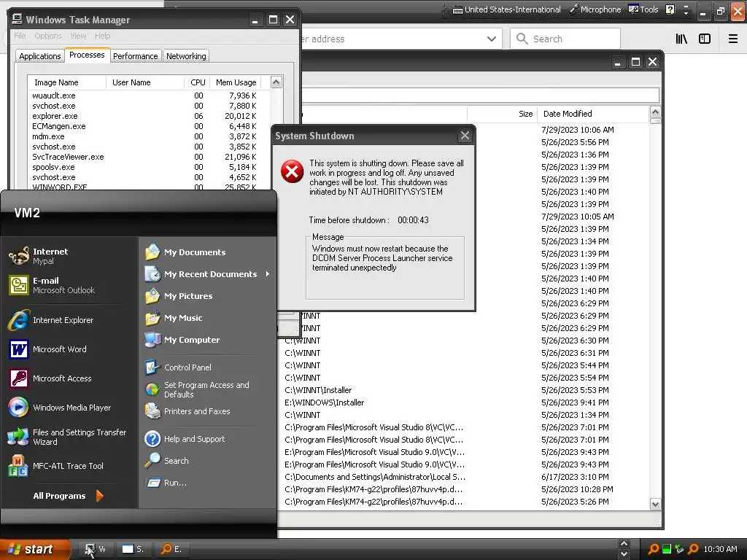Viewport: 747px width, 560px height.
Task: Switch to E. taskbar button
Action: (171, 549)
